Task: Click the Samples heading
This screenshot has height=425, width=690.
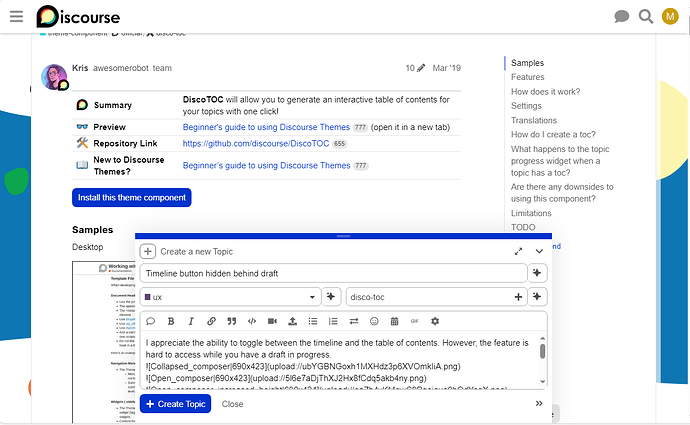Action: (x=92, y=230)
